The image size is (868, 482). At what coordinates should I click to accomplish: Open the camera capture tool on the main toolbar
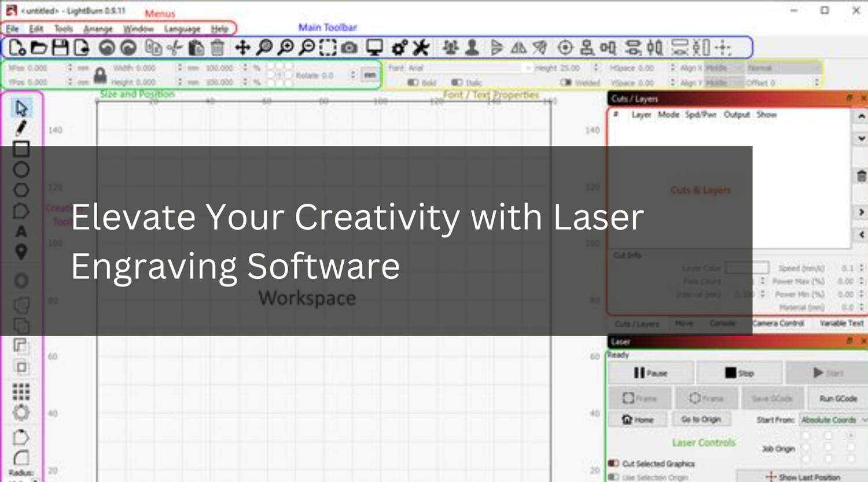click(x=350, y=47)
